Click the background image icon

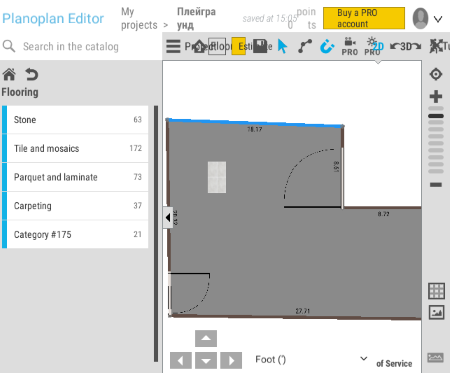coord(436,312)
